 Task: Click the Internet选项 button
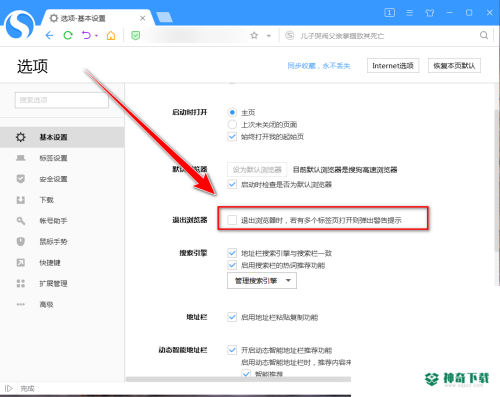tap(393, 66)
